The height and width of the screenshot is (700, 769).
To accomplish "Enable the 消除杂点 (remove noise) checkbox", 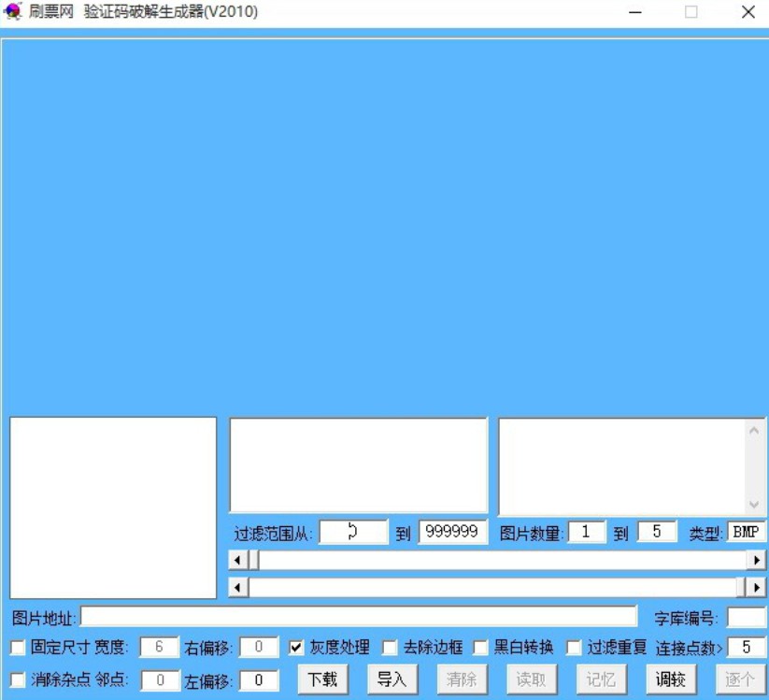I will click(x=16, y=680).
